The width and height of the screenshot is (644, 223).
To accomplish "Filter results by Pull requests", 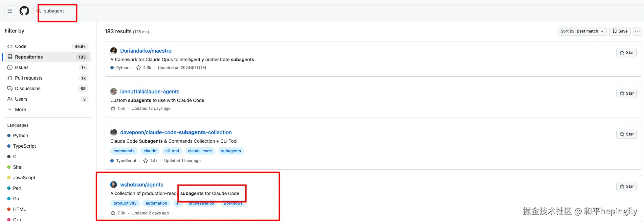I will click(47, 78).
